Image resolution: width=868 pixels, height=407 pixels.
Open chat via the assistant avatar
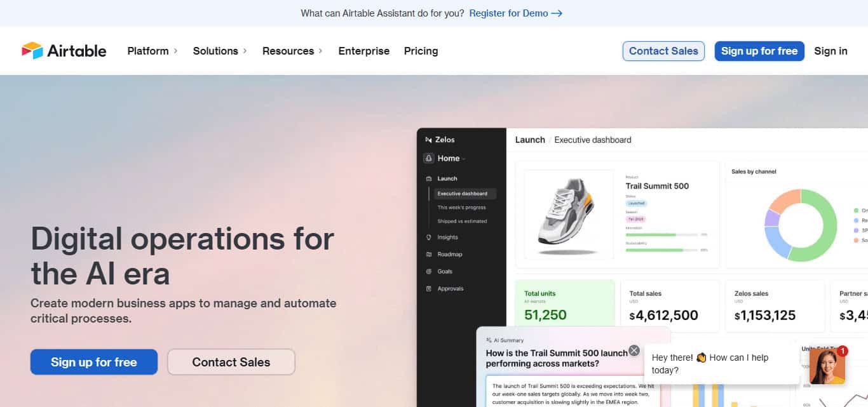click(x=827, y=366)
